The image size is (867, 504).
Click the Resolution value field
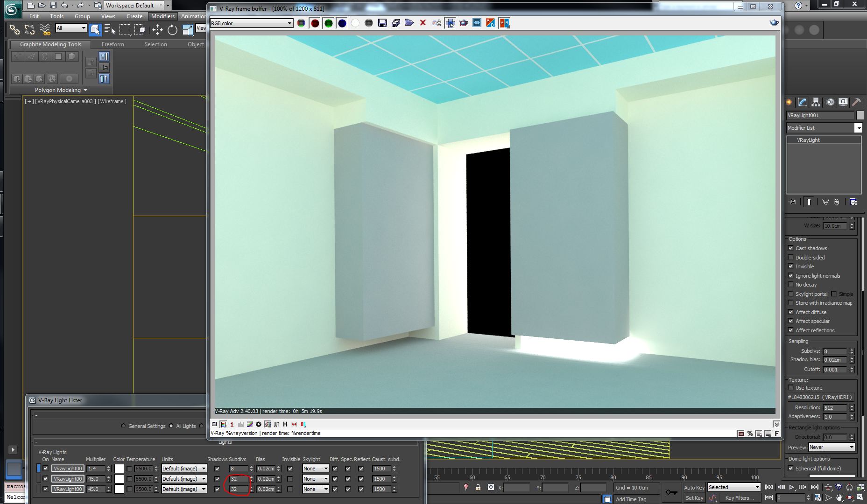(835, 408)
